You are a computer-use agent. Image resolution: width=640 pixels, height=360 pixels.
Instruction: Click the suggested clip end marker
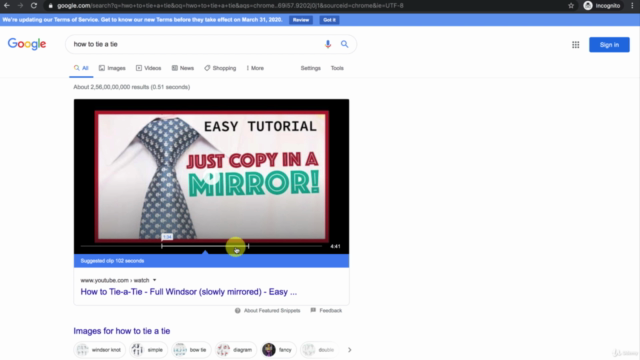pos(248,246)
